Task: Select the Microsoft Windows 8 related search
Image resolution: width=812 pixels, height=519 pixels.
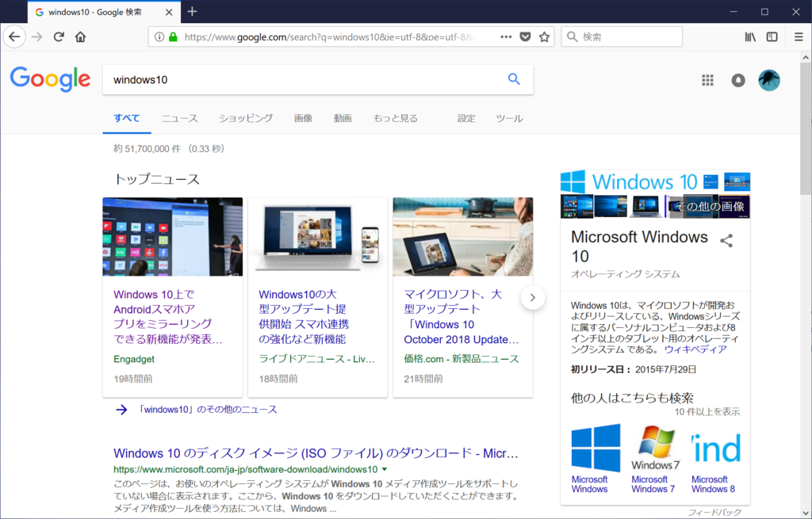Action: 716,459
